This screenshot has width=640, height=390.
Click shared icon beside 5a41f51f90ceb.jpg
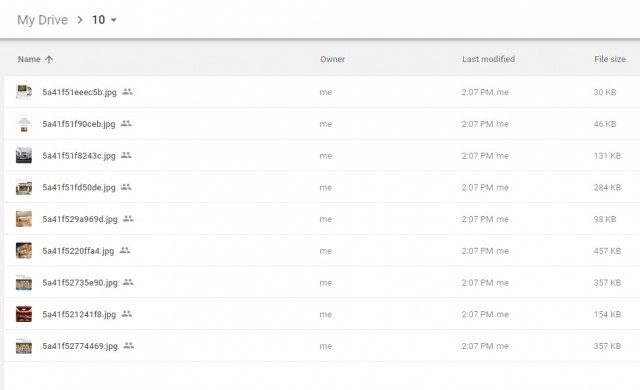pyautogui.click(x=126, y=123)
